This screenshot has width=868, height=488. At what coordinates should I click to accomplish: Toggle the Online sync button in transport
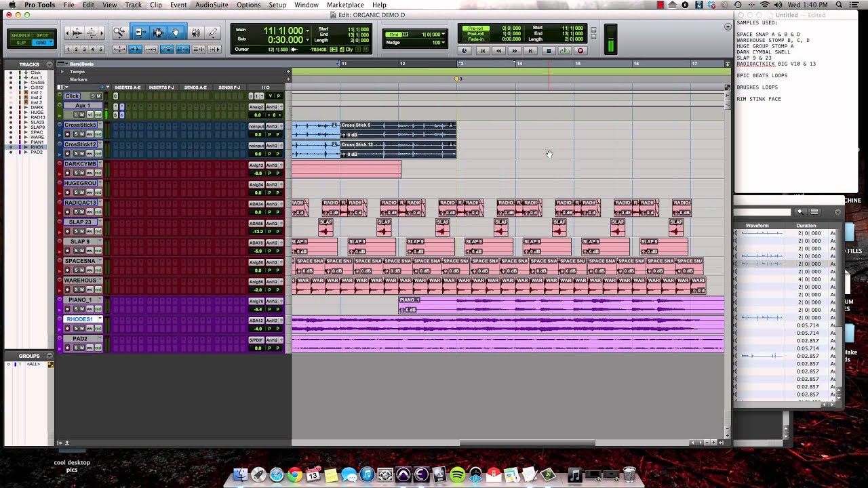pos(465,51)
